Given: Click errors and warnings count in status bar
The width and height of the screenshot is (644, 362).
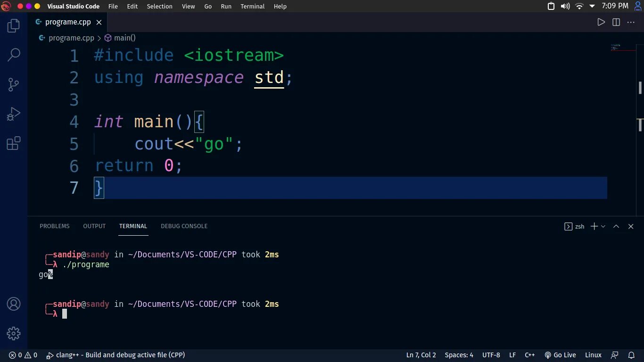Looking at the screenshot, I should [x=23, y=355].
